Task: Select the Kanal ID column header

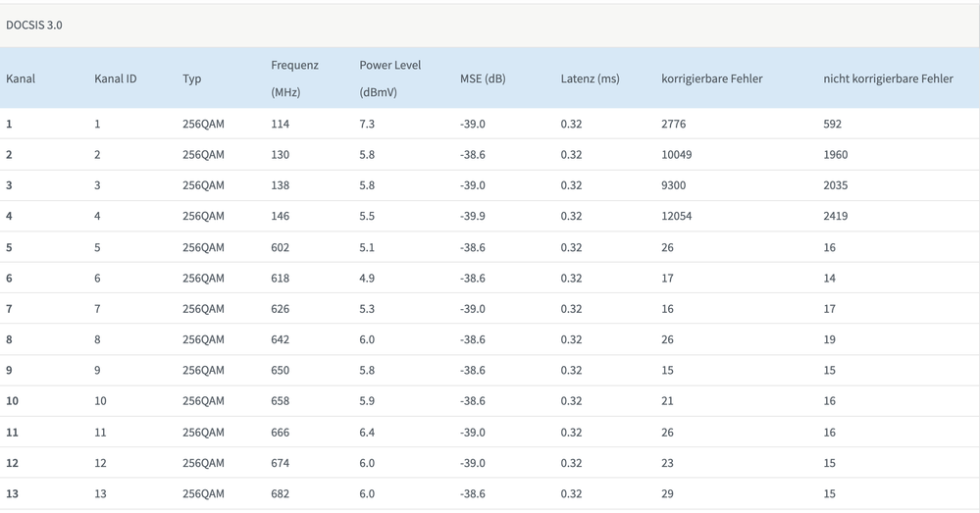Action: (x=115, y=78)
